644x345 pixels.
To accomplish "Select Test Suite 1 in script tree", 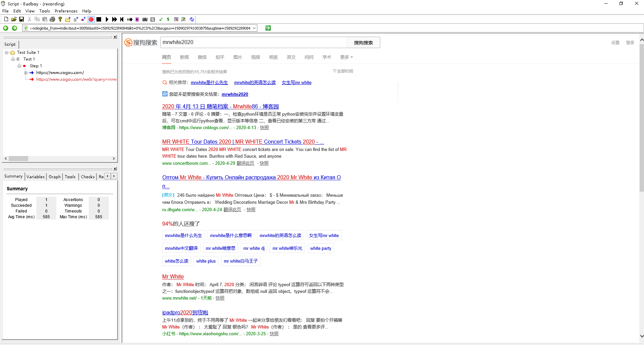I will click(x=28, y=52).
